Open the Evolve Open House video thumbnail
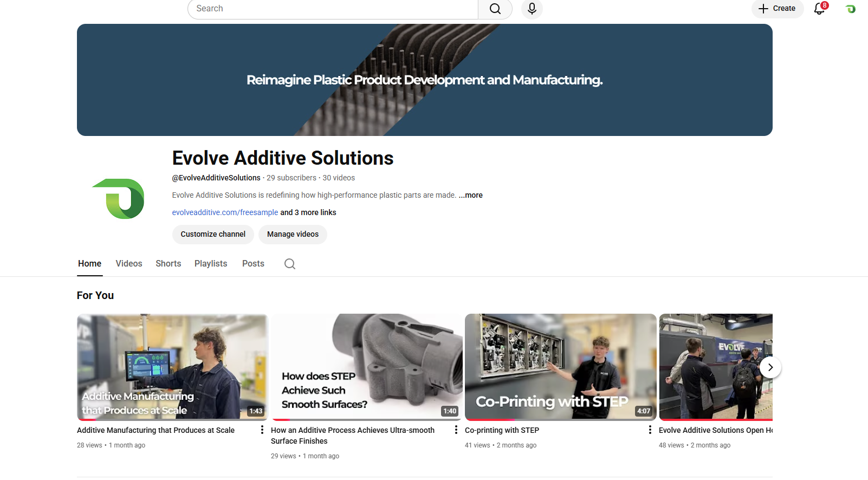 click(x=716, y=367)
